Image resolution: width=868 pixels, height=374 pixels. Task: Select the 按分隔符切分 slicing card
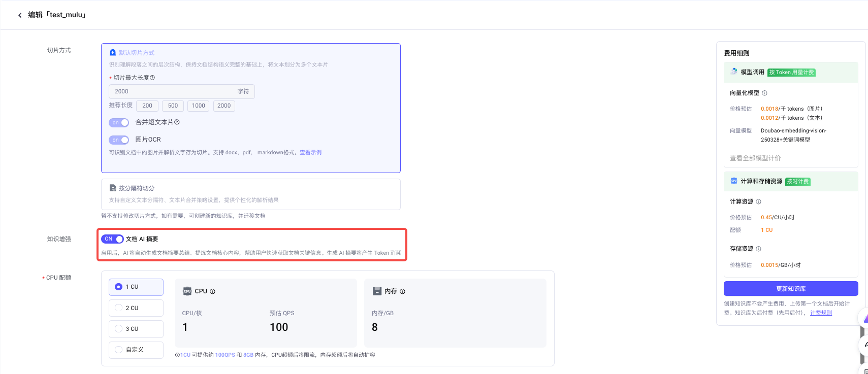(251, 194)
